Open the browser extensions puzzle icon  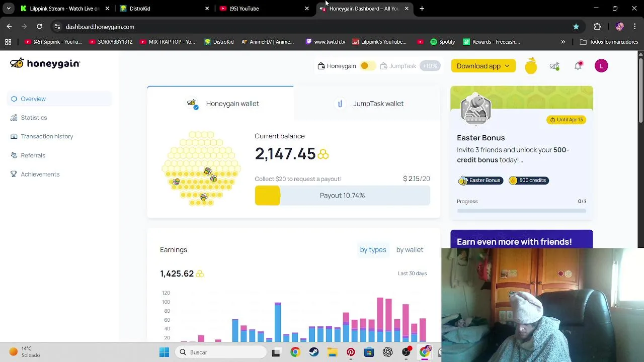597,27
